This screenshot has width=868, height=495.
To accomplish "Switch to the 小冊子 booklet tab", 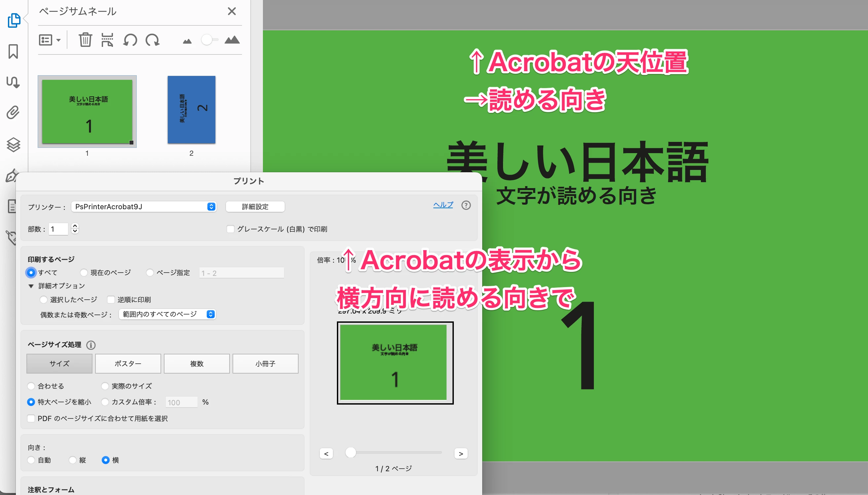I will (265, 363).
